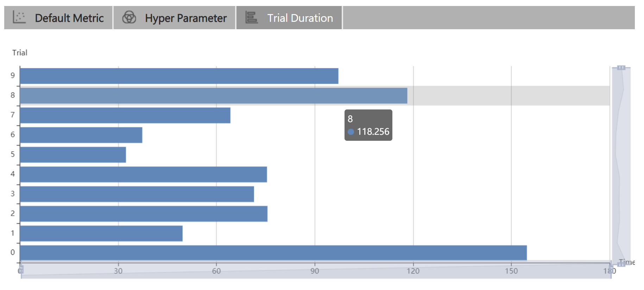Screen dimensions: 644x290
Task: Switch to the Default Metric tab
Action: coord(69,18)
